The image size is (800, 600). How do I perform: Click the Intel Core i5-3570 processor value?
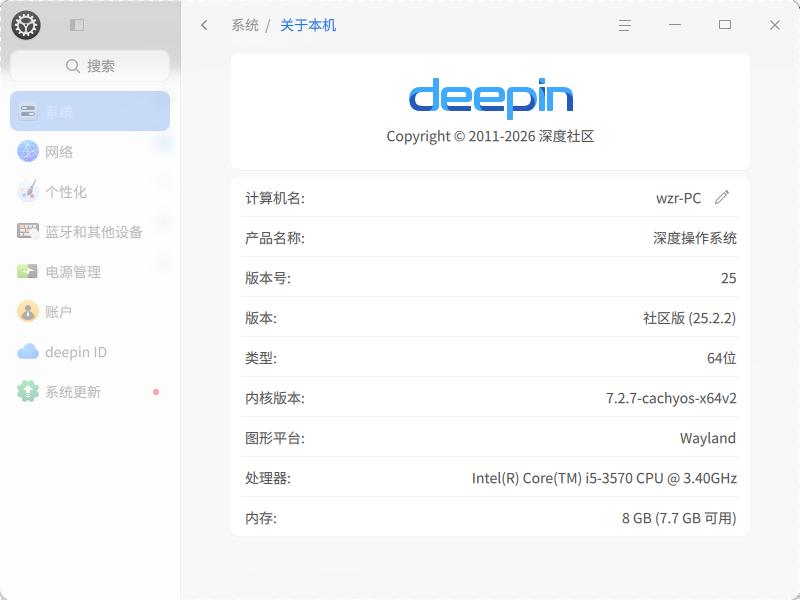coord(604,478)
